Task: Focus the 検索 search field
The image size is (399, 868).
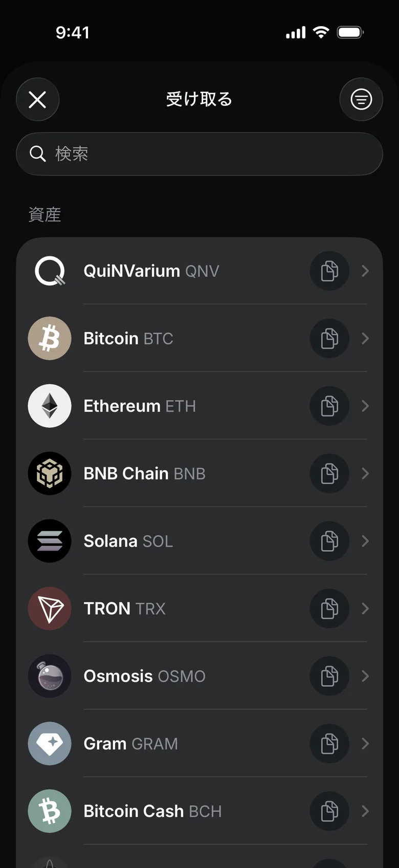Action: click(x=199, y=154)
